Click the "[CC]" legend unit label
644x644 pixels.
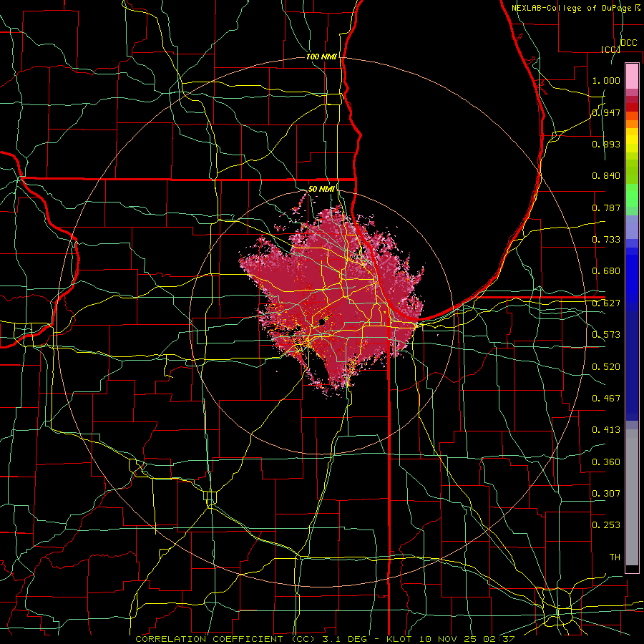pos(610,49)
